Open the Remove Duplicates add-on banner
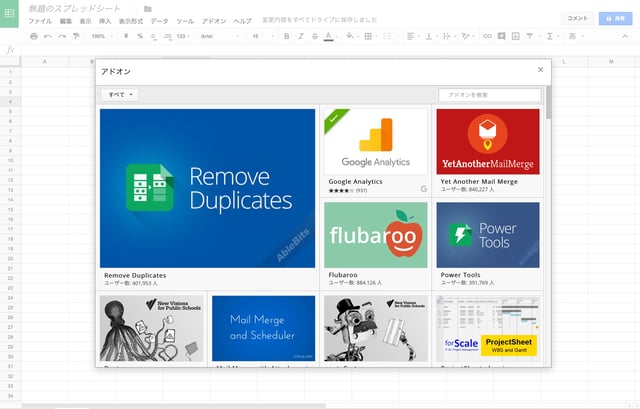The height and width of the screenshot is (409, 640). click(x=207, y=188)
